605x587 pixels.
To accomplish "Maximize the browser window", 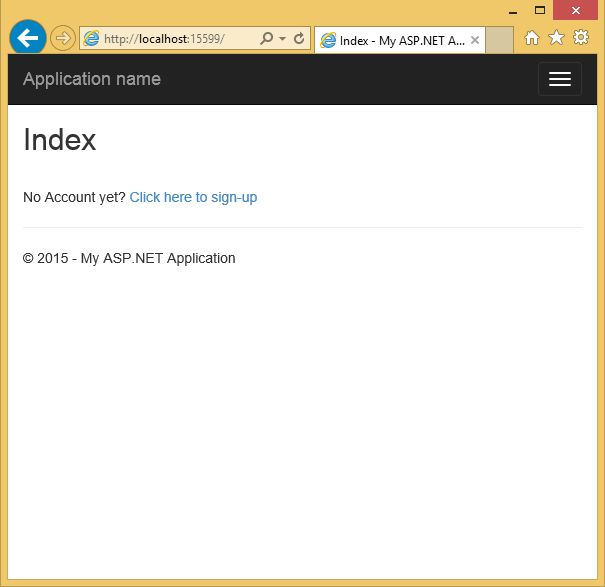I will click(x=540, y=10).
